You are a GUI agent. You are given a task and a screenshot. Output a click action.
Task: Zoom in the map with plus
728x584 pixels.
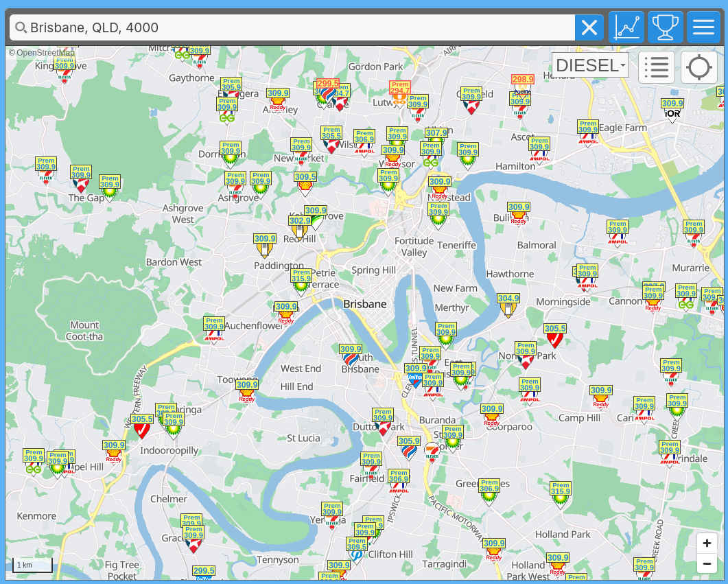coord(707,543)
